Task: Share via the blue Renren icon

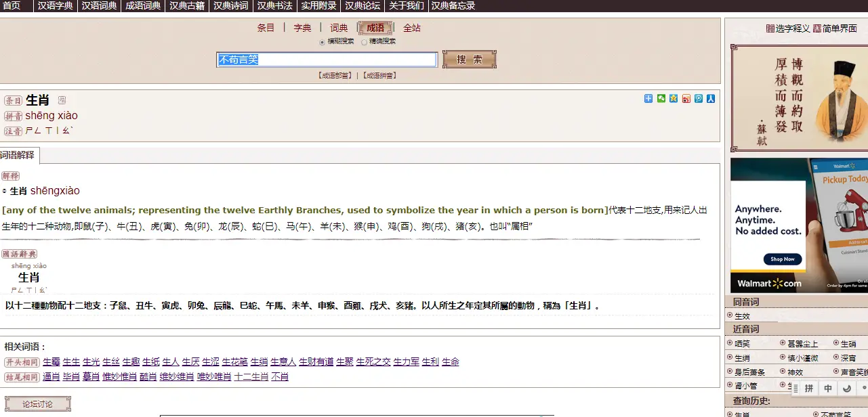Action: coord(710,98)
